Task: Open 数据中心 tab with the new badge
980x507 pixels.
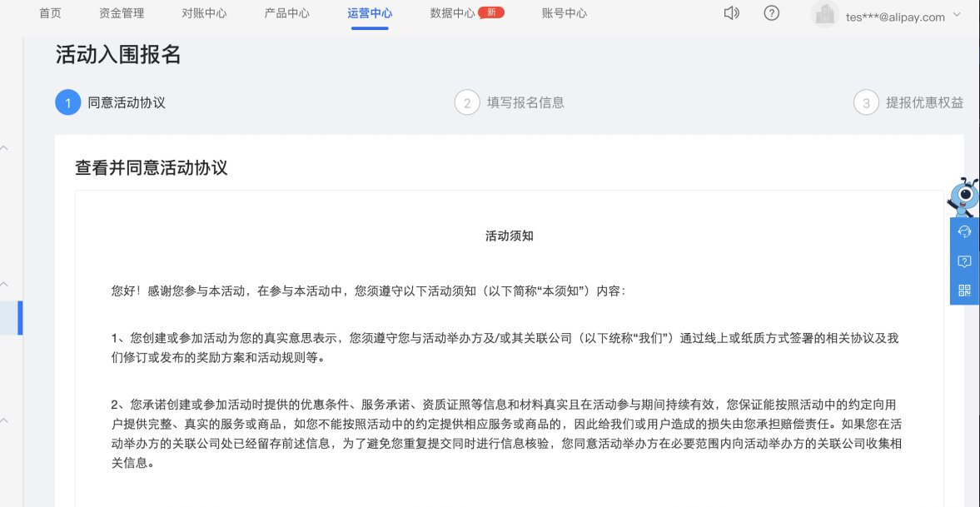Action: pyautogui.click(x=453, y=13)
